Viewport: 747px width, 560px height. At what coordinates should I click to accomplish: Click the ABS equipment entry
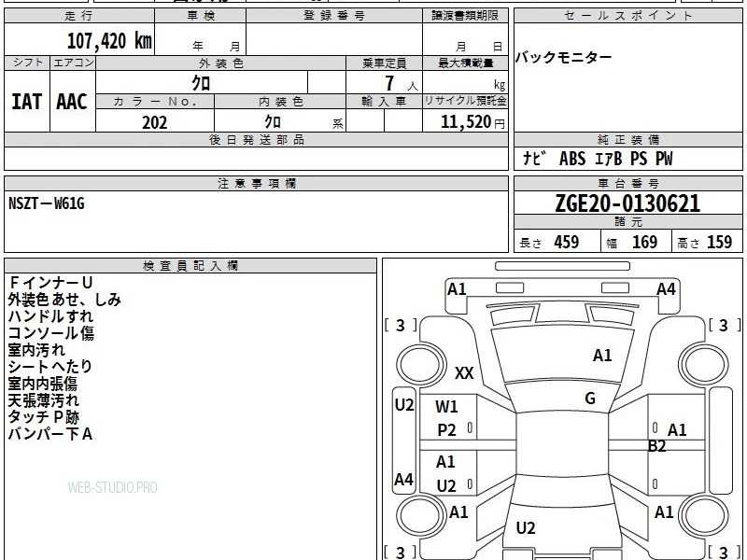pos(572,158)
